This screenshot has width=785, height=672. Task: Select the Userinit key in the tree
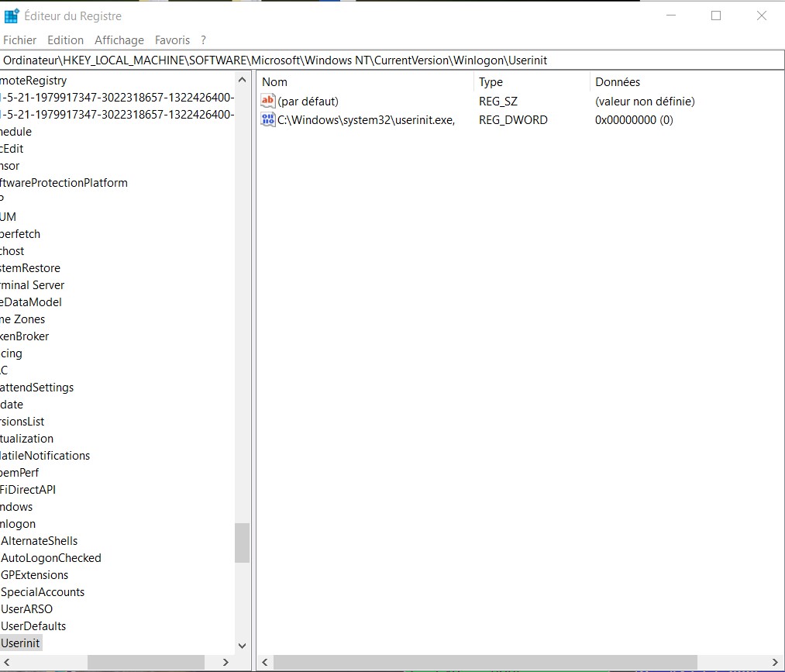pyautogui.click(x=20, y=643)
